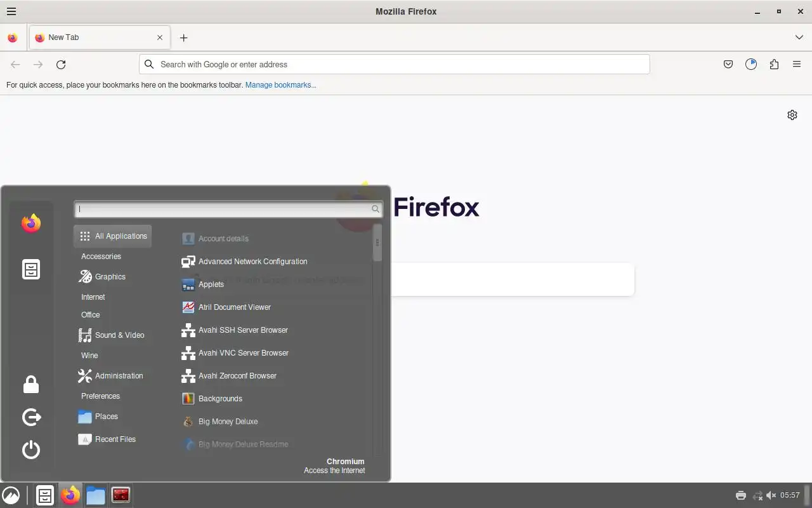Launch Firefox from menu favorites sidebar

click(x=31, y=224)
